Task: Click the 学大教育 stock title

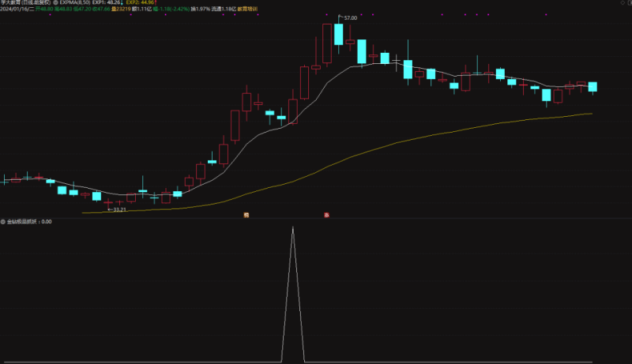Action: click(x=13, y=3)
